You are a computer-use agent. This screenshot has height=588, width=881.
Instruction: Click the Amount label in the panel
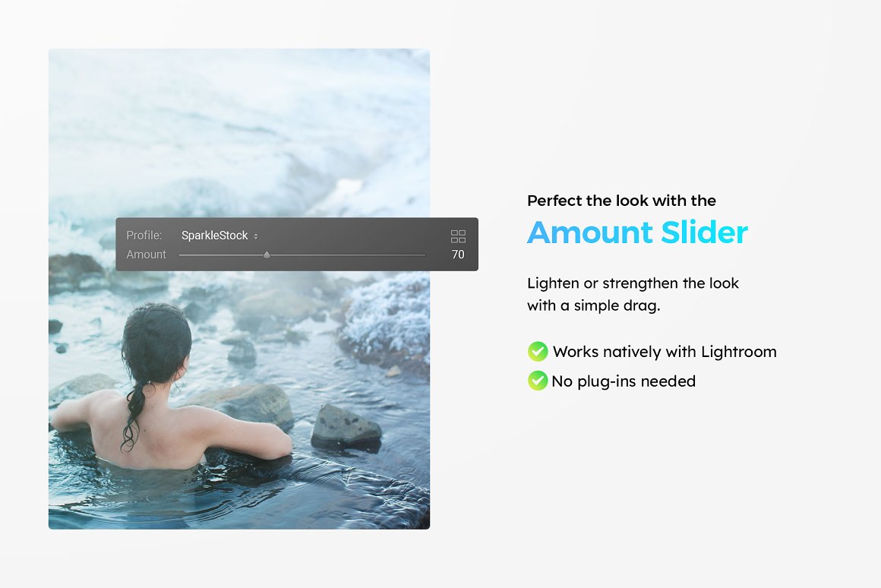[x=146, y=254]
